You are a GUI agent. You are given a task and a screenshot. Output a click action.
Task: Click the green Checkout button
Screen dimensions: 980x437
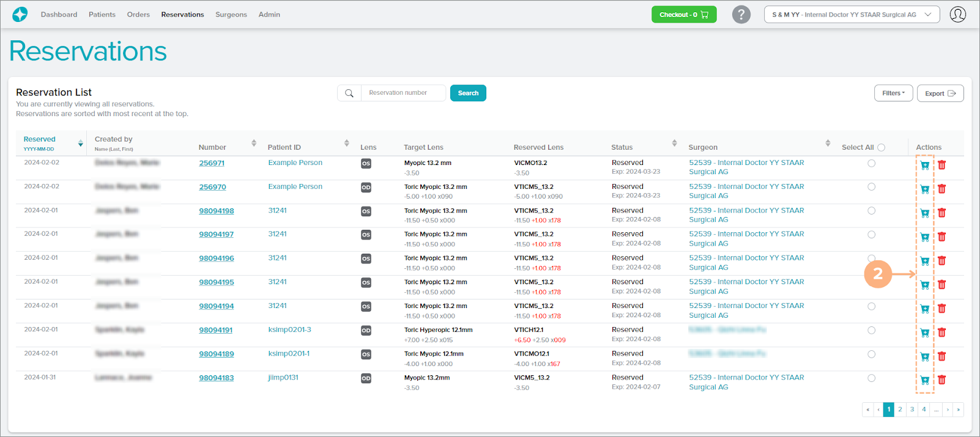[683, 15]
